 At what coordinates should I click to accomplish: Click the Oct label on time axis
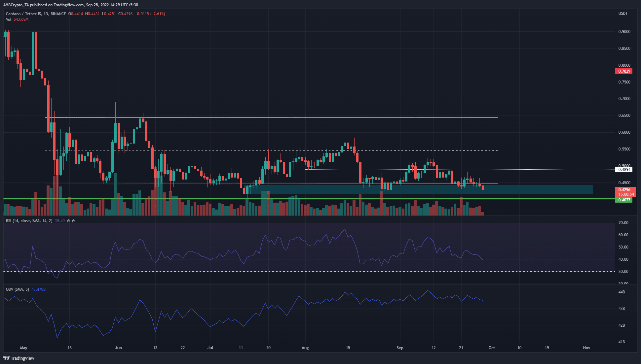tap(492, 348)
